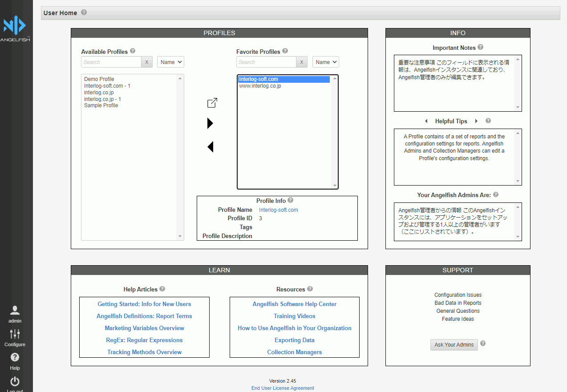
Task: Open the Available Profiles Name sort dropdown
Action: (170, 62)
